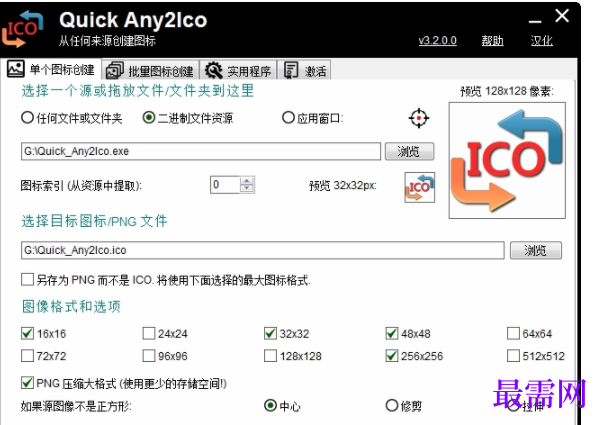Uncheck the 16x16 format checkbox
Image resolution: width=605 pixels, height=425 pixels.
[x=27, y=333]
